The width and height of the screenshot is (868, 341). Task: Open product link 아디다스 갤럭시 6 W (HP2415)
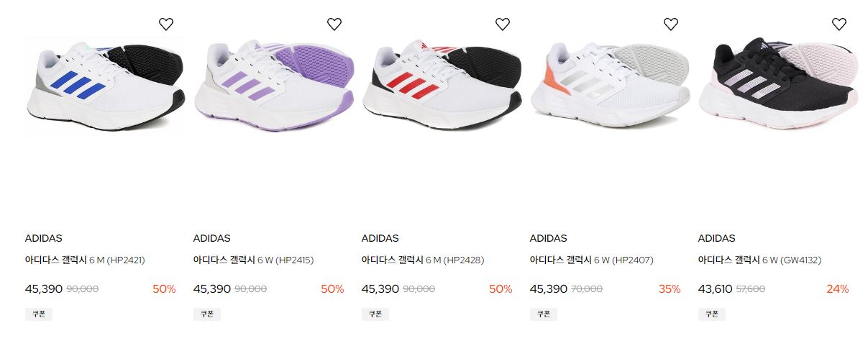point(254,260)
